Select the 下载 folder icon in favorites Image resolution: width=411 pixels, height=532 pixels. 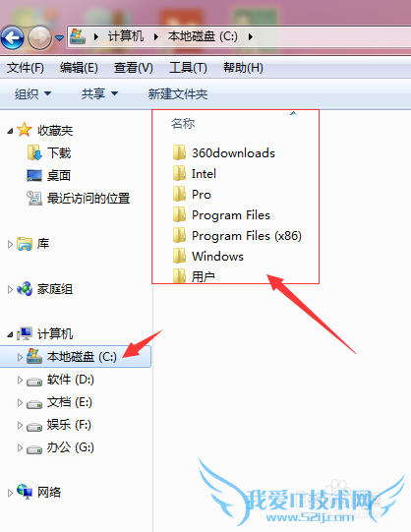(34, 152)
